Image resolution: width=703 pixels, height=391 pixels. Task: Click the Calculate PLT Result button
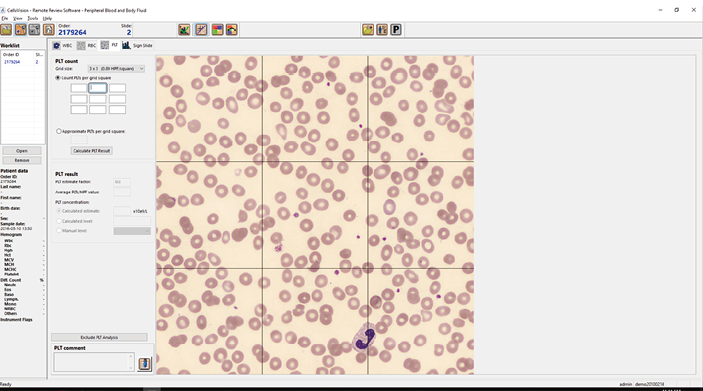91,151
